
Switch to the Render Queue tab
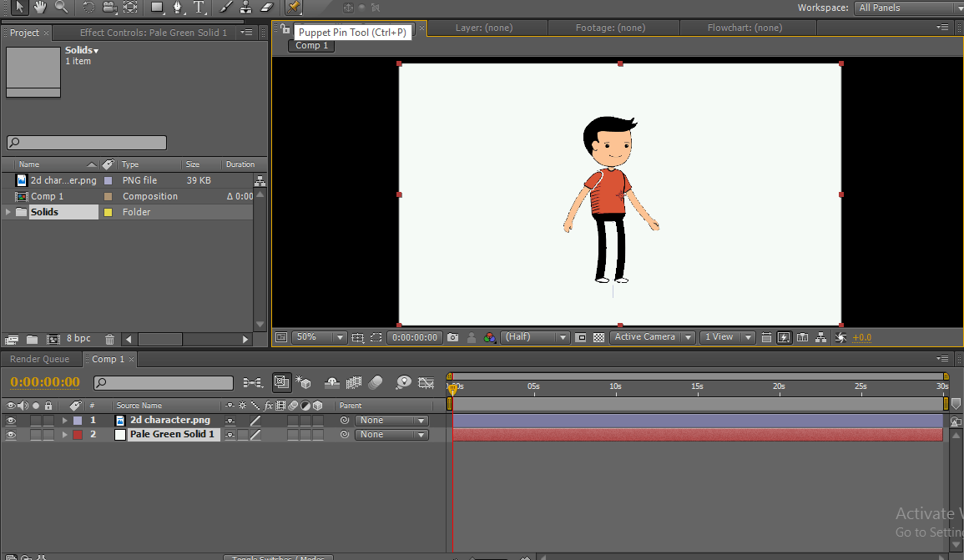[40, 359]
